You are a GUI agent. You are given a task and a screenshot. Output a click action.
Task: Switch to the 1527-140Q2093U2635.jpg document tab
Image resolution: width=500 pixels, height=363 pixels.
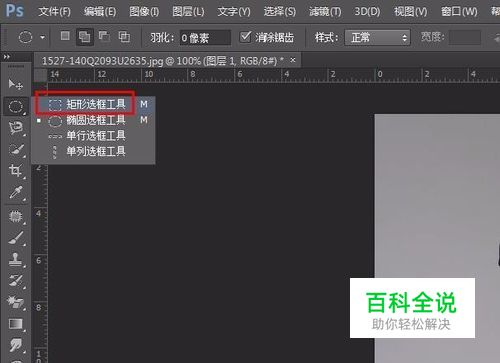[x=162, y=61]
